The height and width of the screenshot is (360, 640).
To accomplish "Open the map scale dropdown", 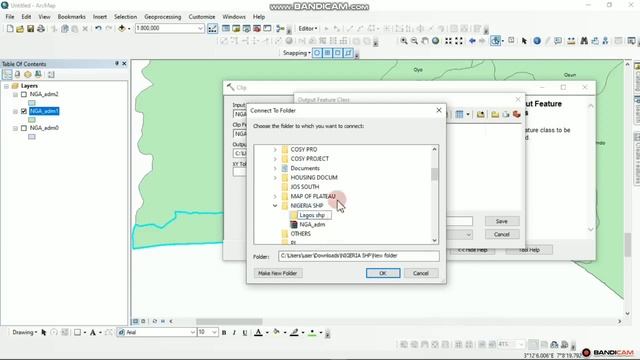I will [200, 28].
